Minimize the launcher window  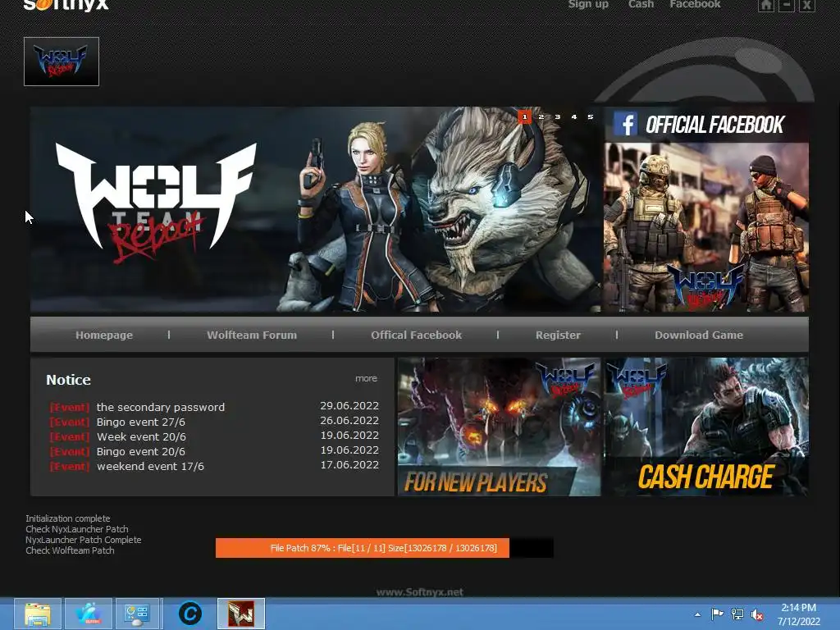[786, 6]
